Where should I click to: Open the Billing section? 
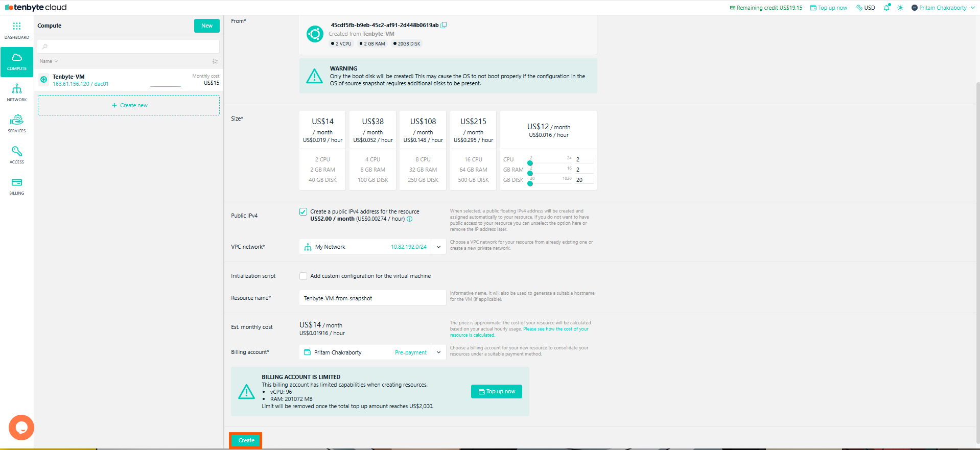tap(17, 186)
